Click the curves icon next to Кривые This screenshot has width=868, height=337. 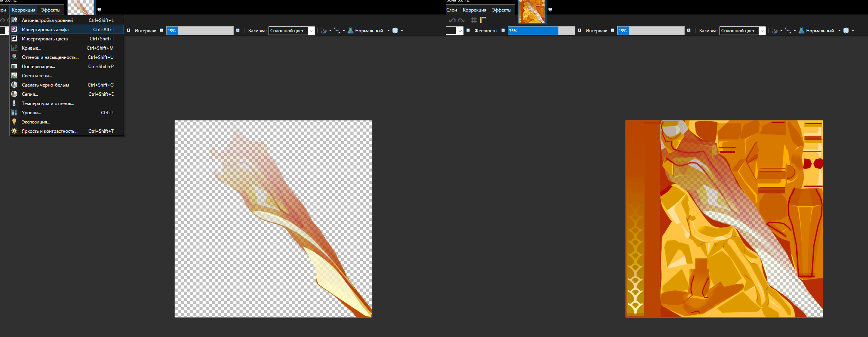point(14,48)
